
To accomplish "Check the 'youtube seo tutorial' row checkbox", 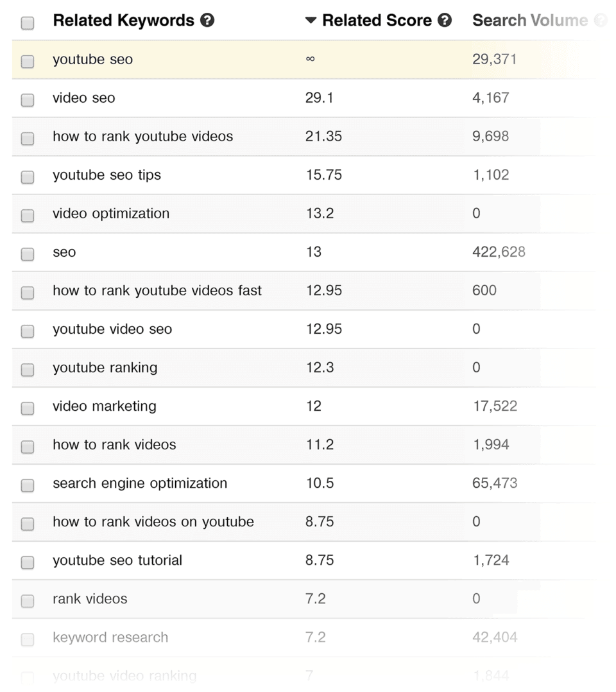I will click(27, 562).
